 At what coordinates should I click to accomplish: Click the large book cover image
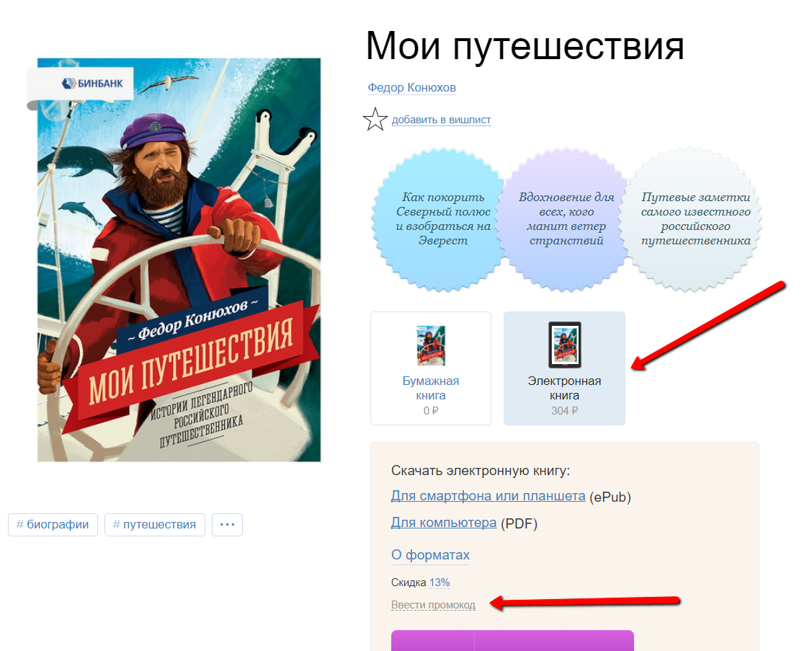(179, 260)
